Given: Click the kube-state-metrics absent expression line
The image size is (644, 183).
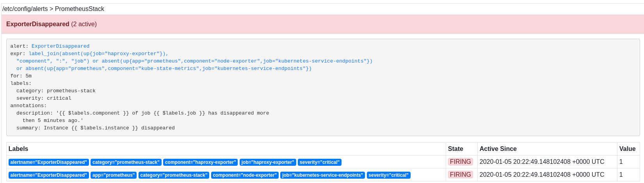Looking at the screenshot, I should (164, 68).
